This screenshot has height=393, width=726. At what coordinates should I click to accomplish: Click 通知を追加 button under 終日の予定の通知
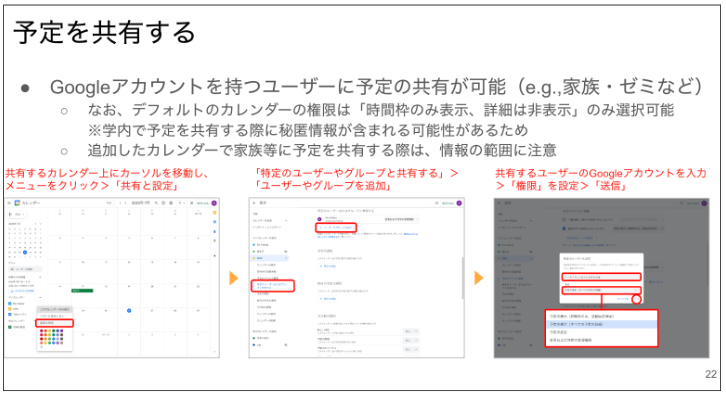point(328,299)
